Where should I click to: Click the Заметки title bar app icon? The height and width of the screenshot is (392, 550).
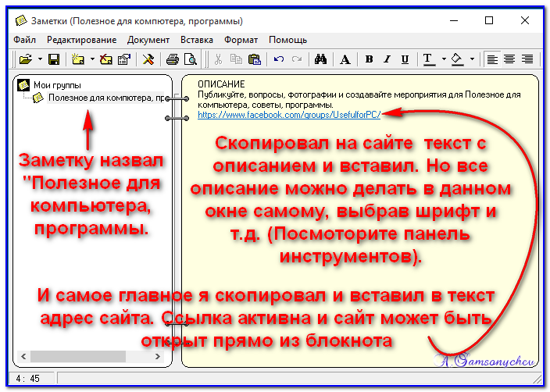coord(21,20)
